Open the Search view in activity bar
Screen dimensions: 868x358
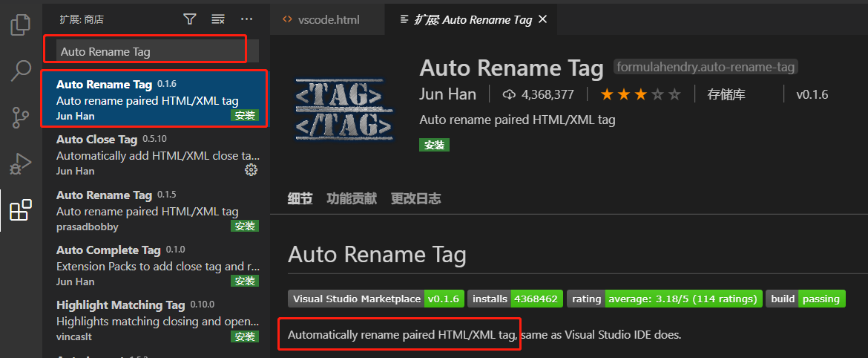(x=21, y=71)
